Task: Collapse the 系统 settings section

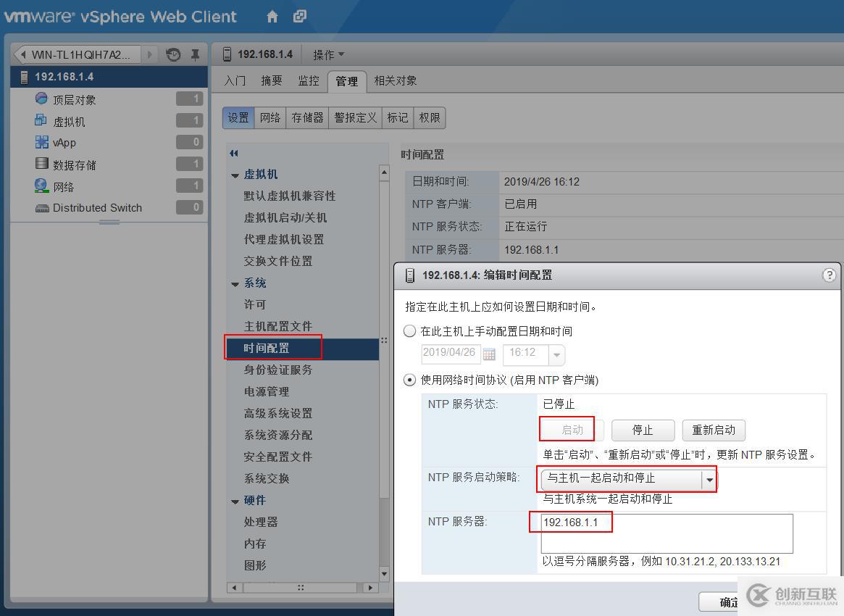Action: coord(235,283)
